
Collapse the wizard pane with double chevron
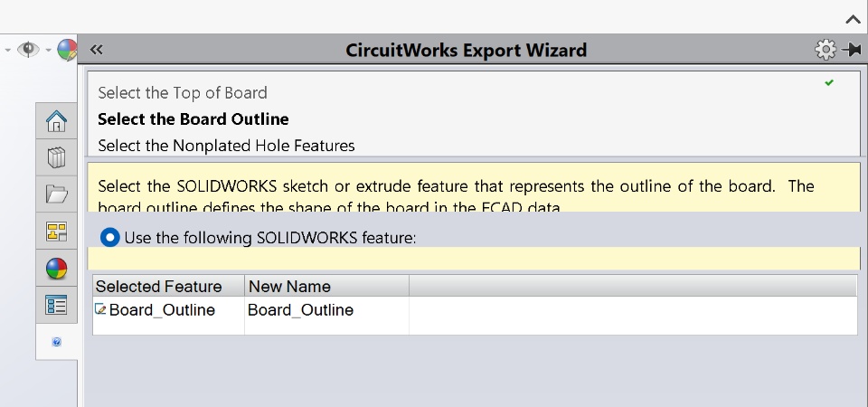97,50
